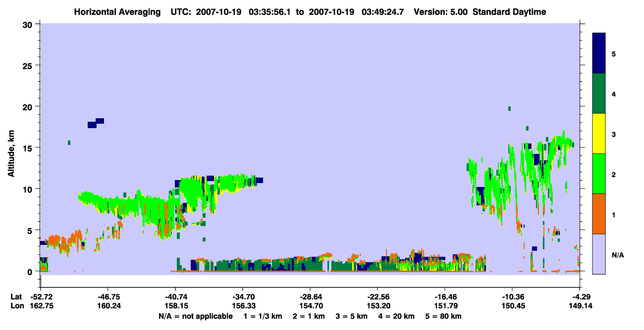Screen dimensions: 644x330
Task: Click latitude value -52.72
Action: 41,297
